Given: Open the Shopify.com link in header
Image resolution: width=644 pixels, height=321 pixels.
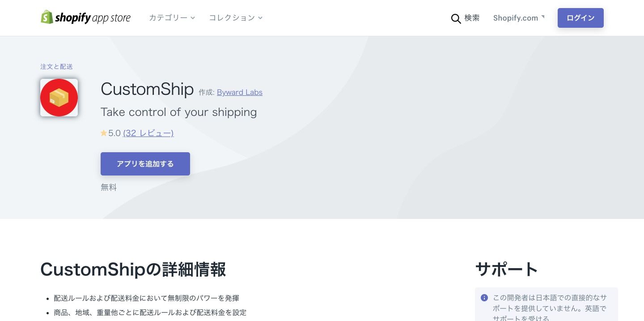Looking at the screenshot, I should pos(515,18).
